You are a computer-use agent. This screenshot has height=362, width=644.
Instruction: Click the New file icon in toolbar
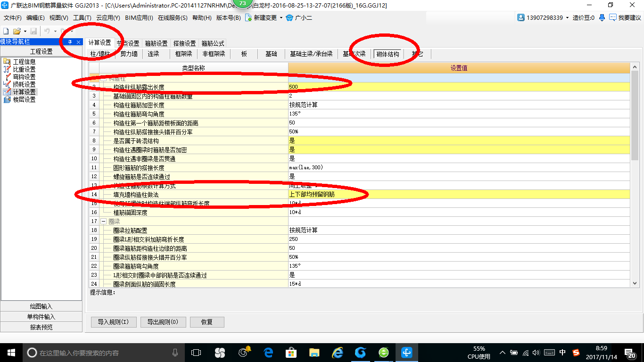pos(6,31)
